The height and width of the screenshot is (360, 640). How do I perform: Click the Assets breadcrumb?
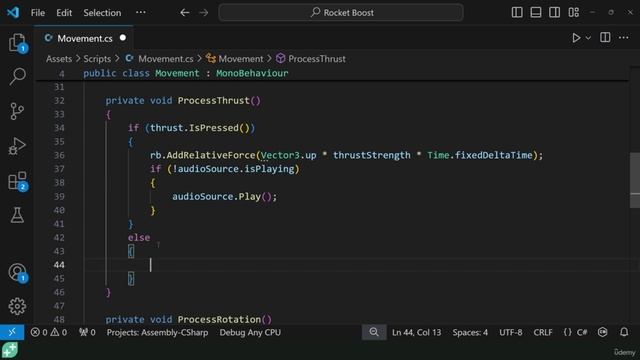pyautogui.click(x=59, y=59)
